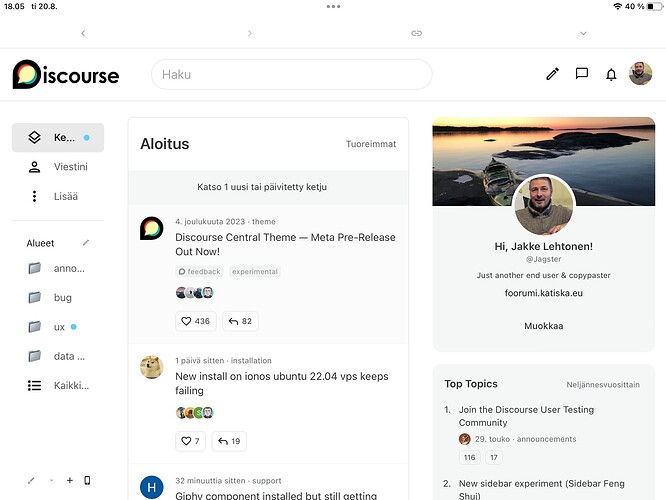
Task: Tap the battery indicator
Action: tap(654, 6)
